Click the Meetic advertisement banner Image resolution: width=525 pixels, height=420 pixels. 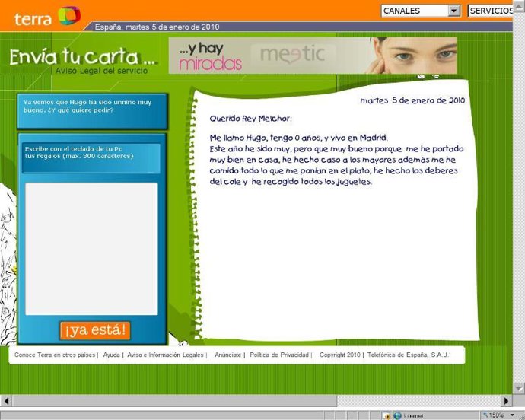click(313, 56)
